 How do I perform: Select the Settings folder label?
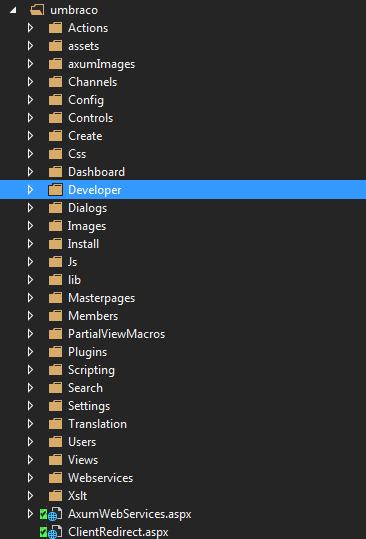[89, 406]
